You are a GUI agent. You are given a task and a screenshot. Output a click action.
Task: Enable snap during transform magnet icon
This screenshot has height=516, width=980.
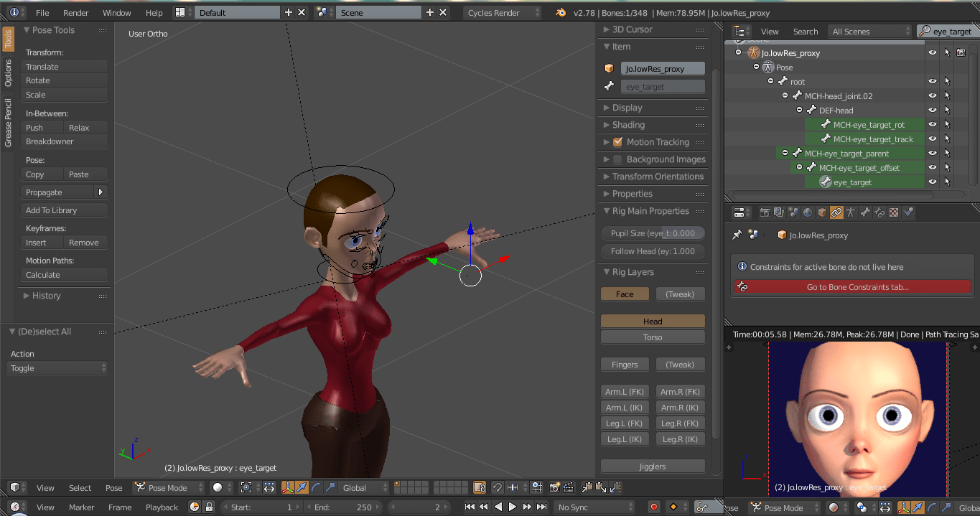pyautogui.click(x=497, y=487)
